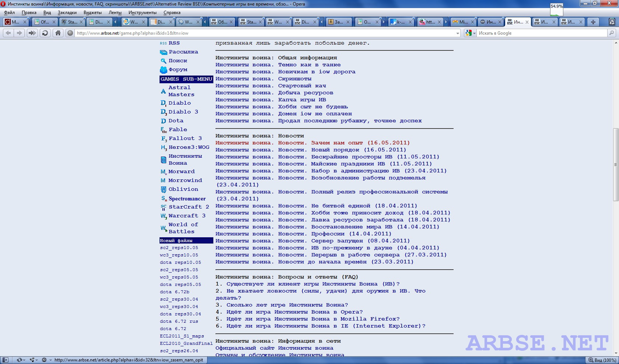
Task: Expand tab stack arrow left of the Mi... tab
Action: [x=446, y=22]
